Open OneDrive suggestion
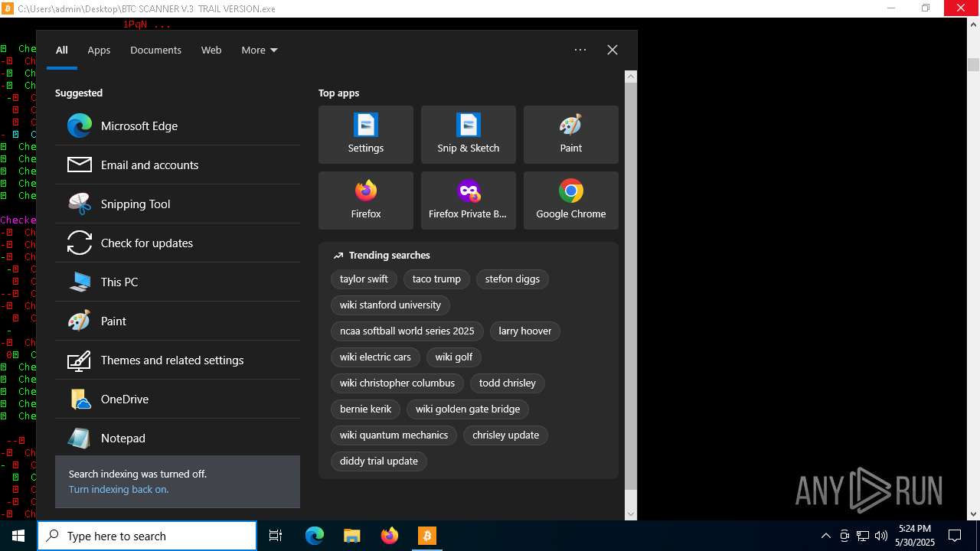Screen dimensions: 980x551 click(178, 399)
